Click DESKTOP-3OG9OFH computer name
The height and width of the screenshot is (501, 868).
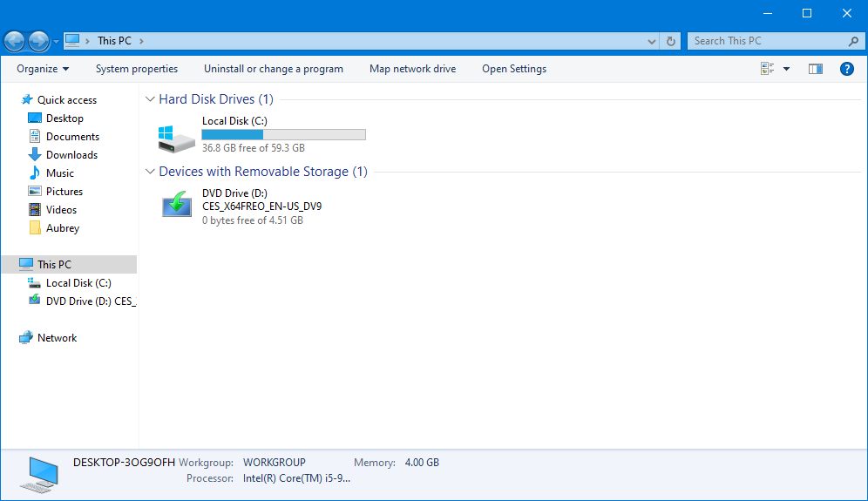point(124,463)
